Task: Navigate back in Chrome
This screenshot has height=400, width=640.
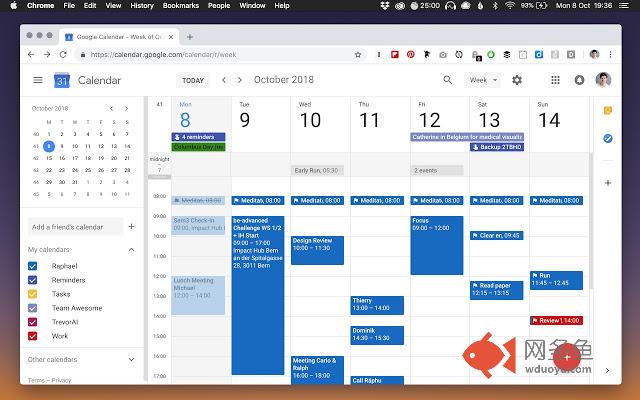Action: click(31, 54)
